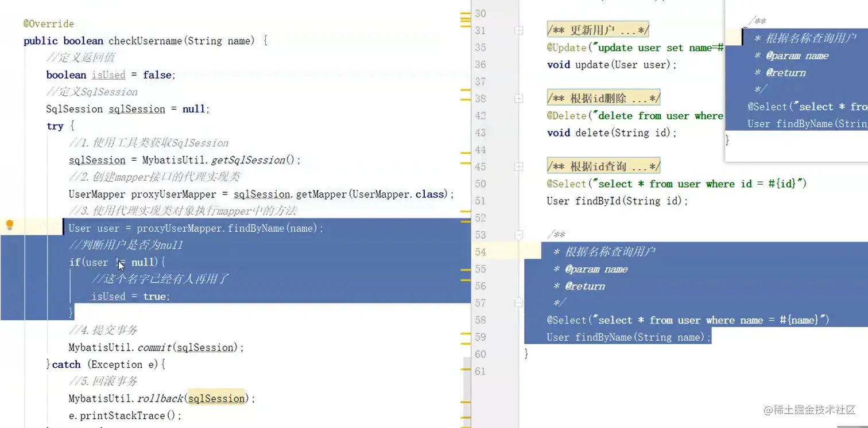
Task: Click the @Select query with "id = #{id}"
Action: (x=677, y=184)
